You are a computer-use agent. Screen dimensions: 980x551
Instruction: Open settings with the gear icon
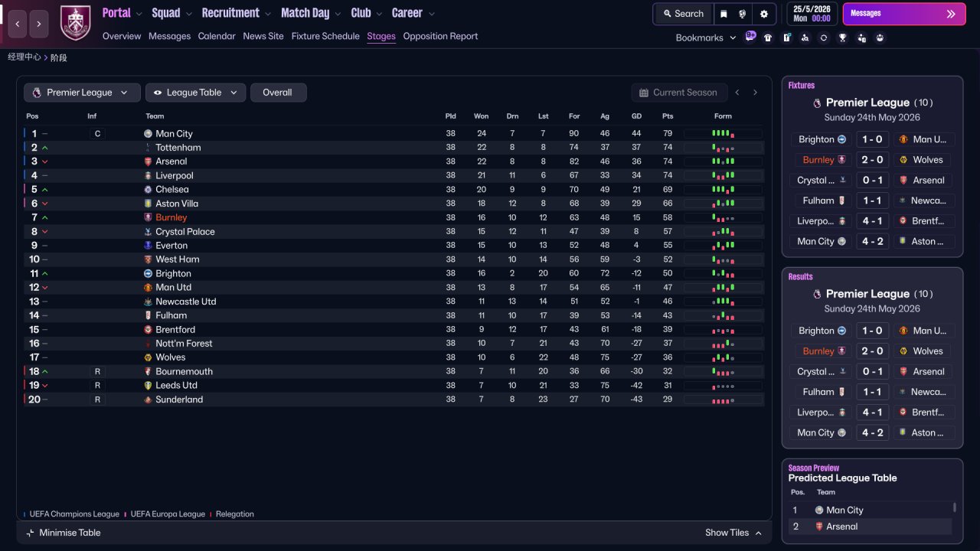pos(763,14)
